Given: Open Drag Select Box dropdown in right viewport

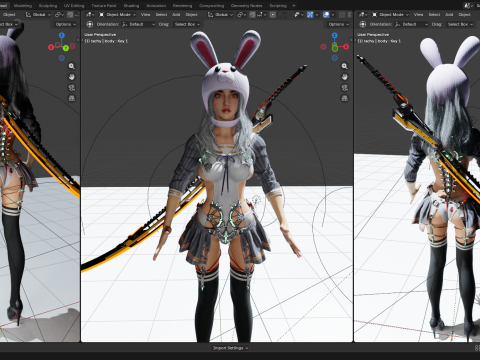Looking at the screenshot, I should click(460, 24).
